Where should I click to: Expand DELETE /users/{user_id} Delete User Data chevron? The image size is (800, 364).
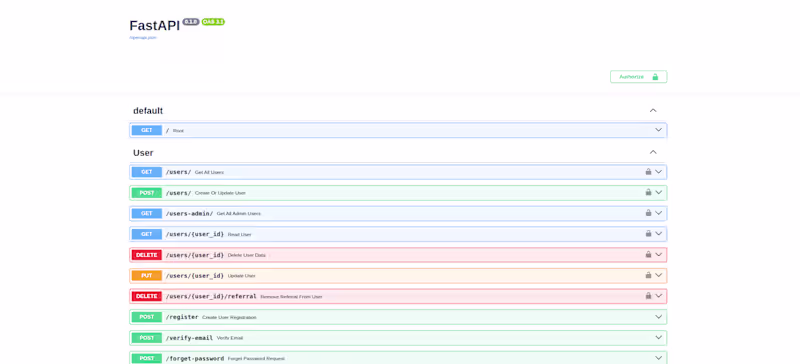point(658,254)
